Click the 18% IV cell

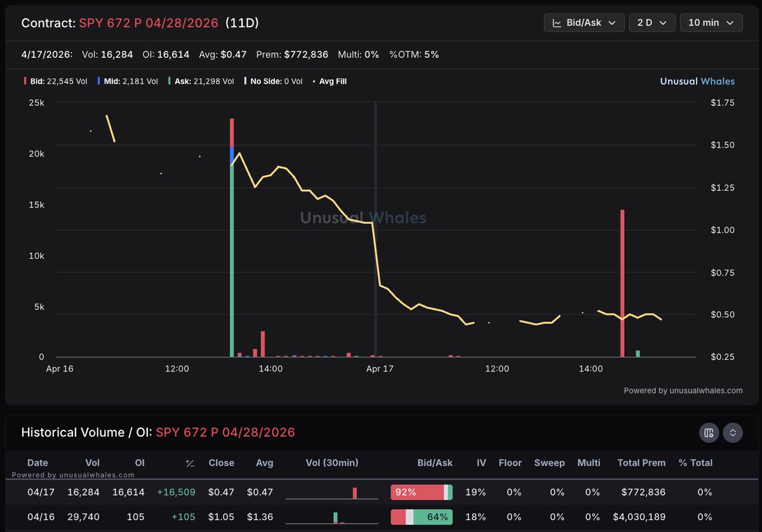(x=476, y=517)
